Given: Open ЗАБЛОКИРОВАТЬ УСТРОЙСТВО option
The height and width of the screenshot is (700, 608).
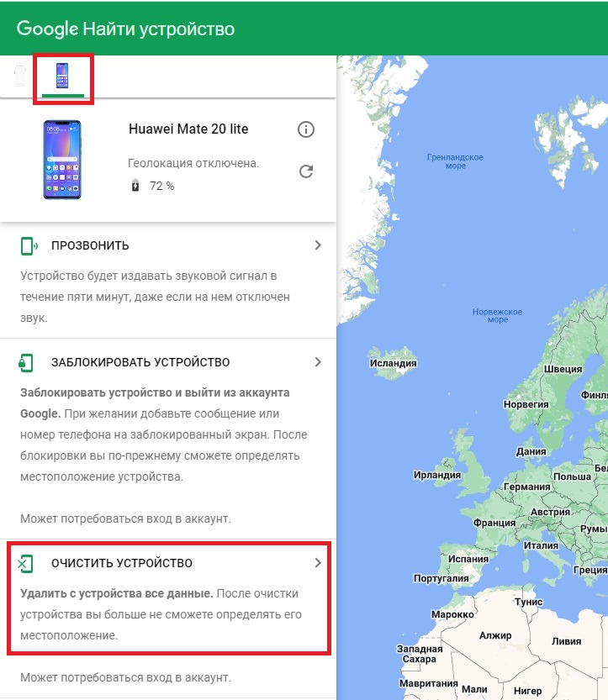Looking at the screenshot, I should click(x=168, y=362).
